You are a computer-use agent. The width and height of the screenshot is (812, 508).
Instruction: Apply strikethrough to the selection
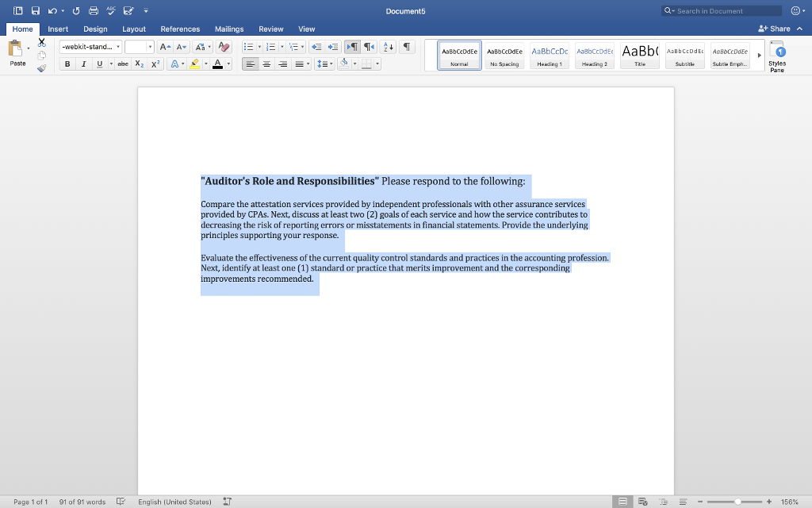[123, 63]
